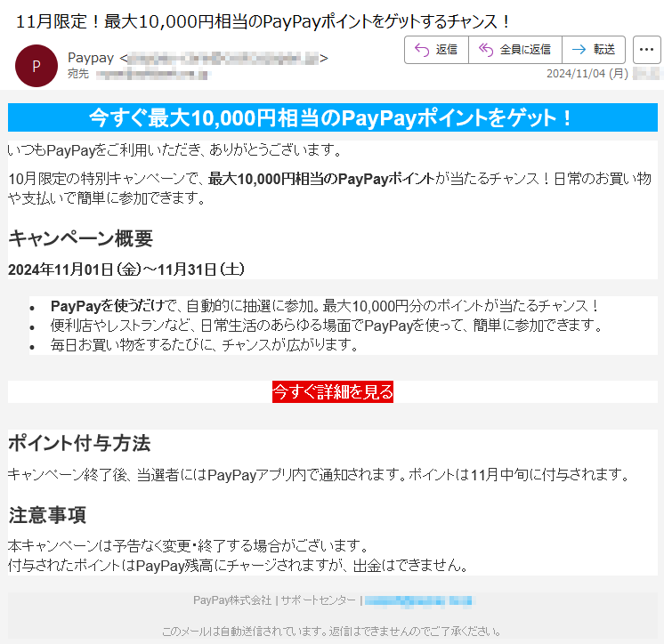Viewport: 664px width, 644px height.
Task: Click the paragraph starting 10月限定の特別キャンペーンで
Action: pos(329,189)
